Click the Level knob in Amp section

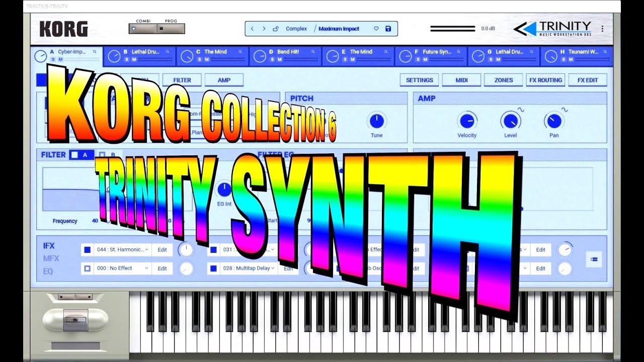(x=511, y=121)
